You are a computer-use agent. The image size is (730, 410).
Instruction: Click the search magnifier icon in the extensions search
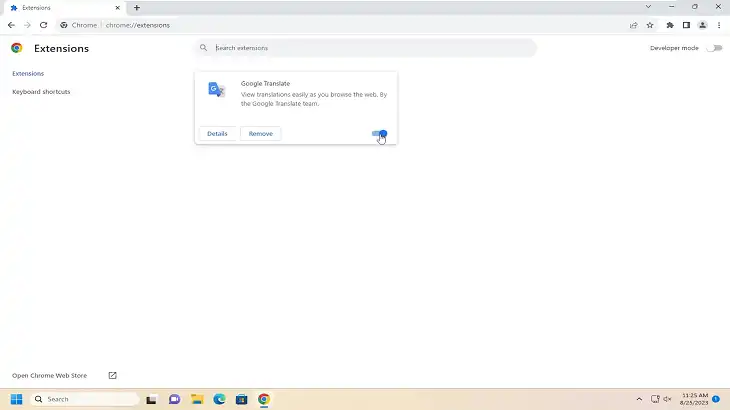click(203, 47)
